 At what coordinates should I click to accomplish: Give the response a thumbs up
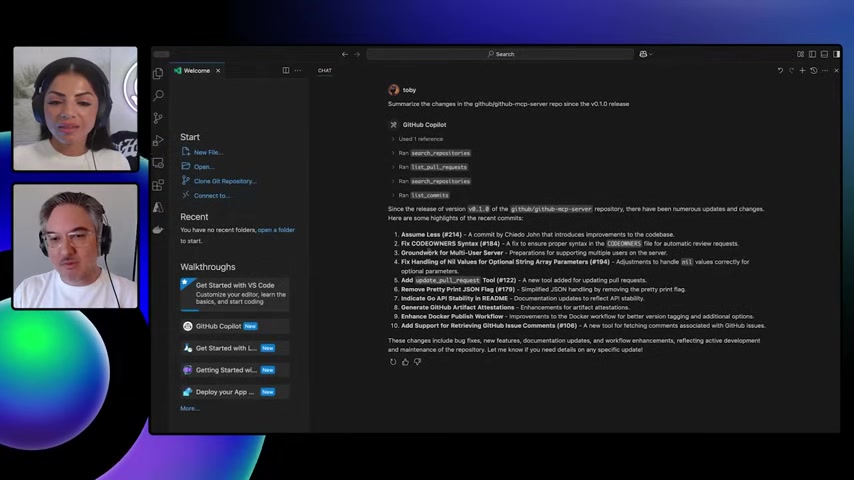(x=405, y=362)
